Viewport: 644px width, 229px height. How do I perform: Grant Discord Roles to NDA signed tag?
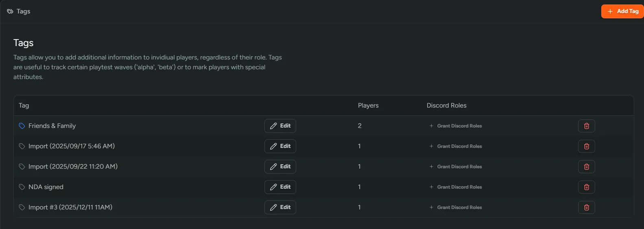tap(456, 187)
